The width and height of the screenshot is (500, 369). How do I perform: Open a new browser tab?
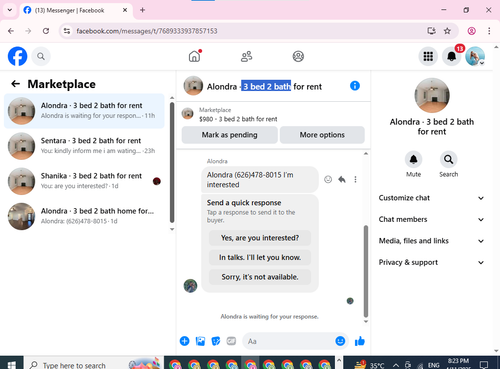(142, 10)
